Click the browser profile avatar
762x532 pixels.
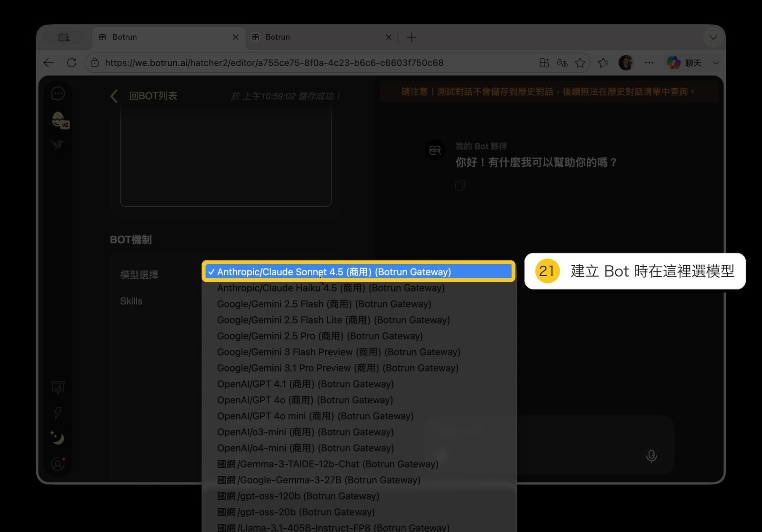point(626,63)
